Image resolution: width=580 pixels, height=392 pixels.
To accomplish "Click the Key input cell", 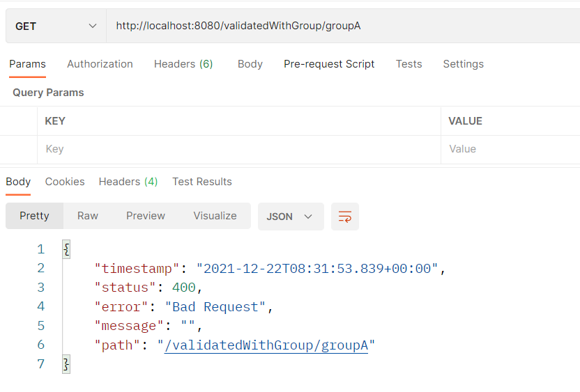I will click(239, 149).
